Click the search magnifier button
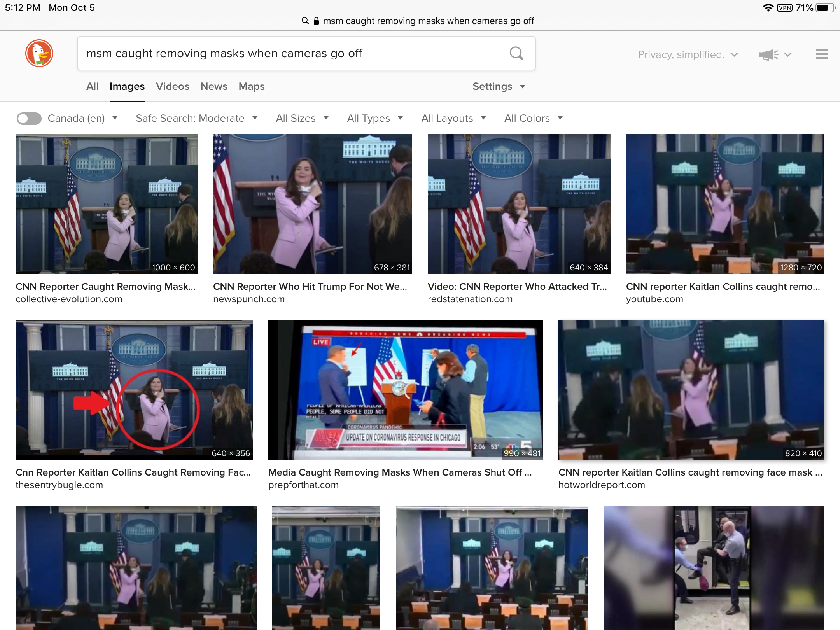840x630 pixels. click(516, 53)
